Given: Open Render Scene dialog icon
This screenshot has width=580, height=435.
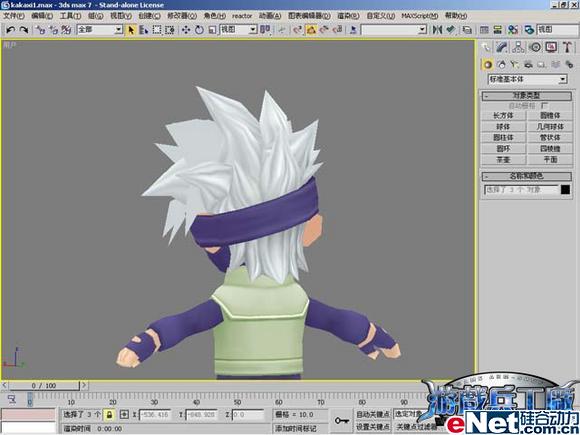Looking at the screenshot, I should click(529, 30).
